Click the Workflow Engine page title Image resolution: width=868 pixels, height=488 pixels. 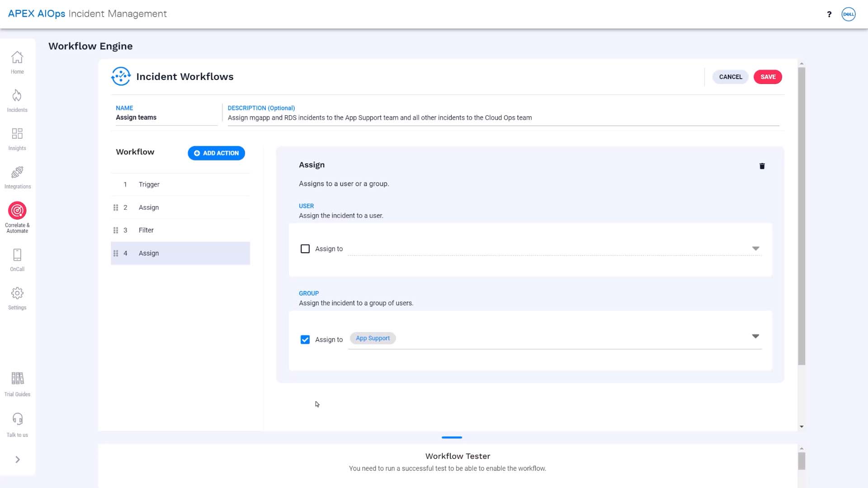coord(90,46)
